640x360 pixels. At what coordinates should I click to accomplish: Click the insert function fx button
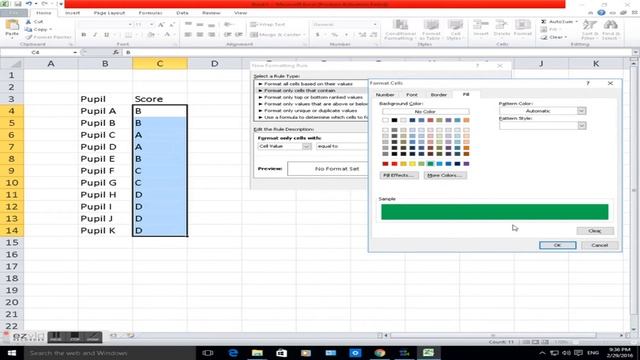coord(116,52)
